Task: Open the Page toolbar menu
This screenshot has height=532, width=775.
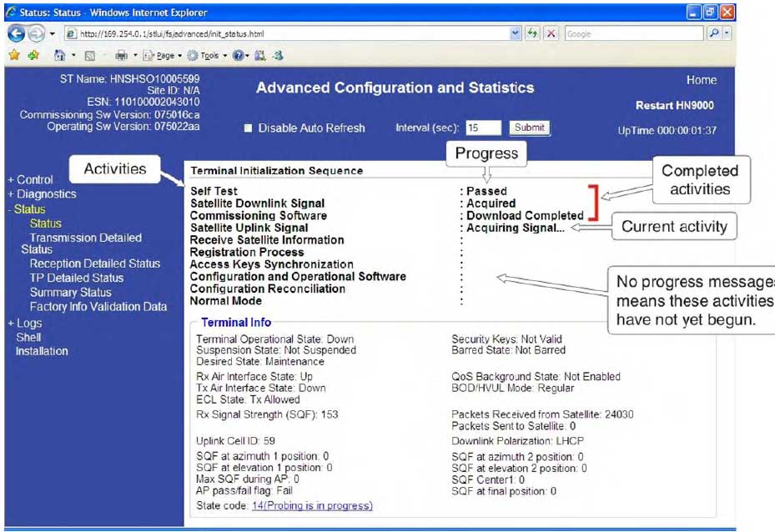Action: pos(163,55)
